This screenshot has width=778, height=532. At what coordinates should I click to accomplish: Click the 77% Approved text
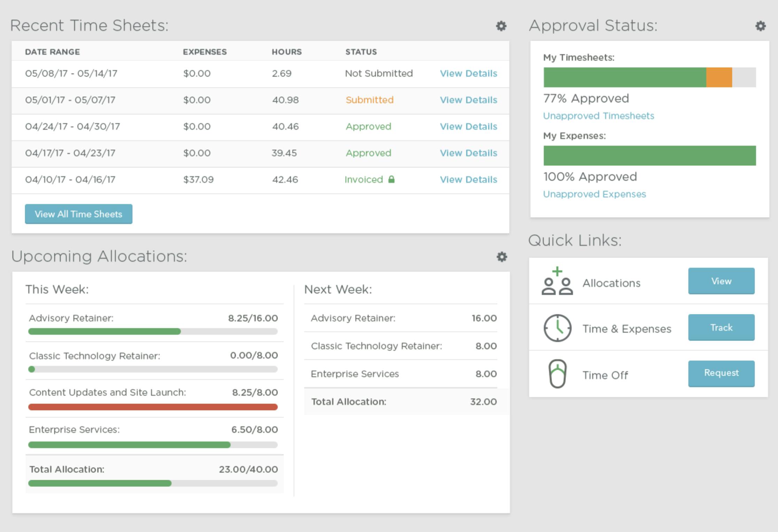coord(586,99)
